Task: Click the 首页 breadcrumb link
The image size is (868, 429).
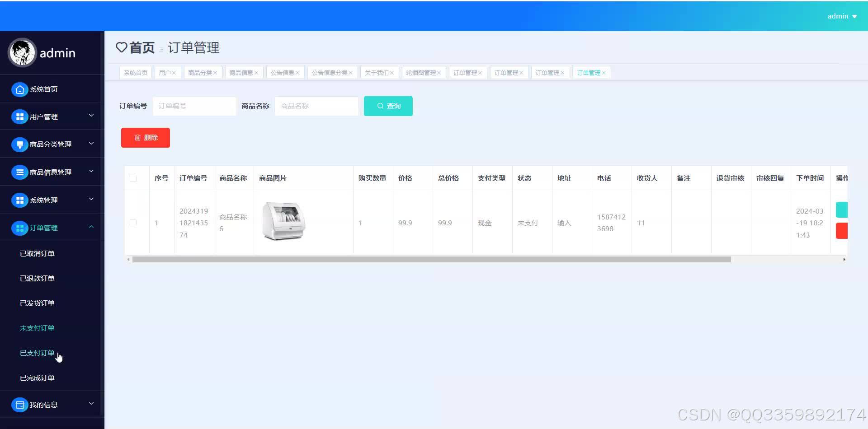Action: tap(142, 47)
